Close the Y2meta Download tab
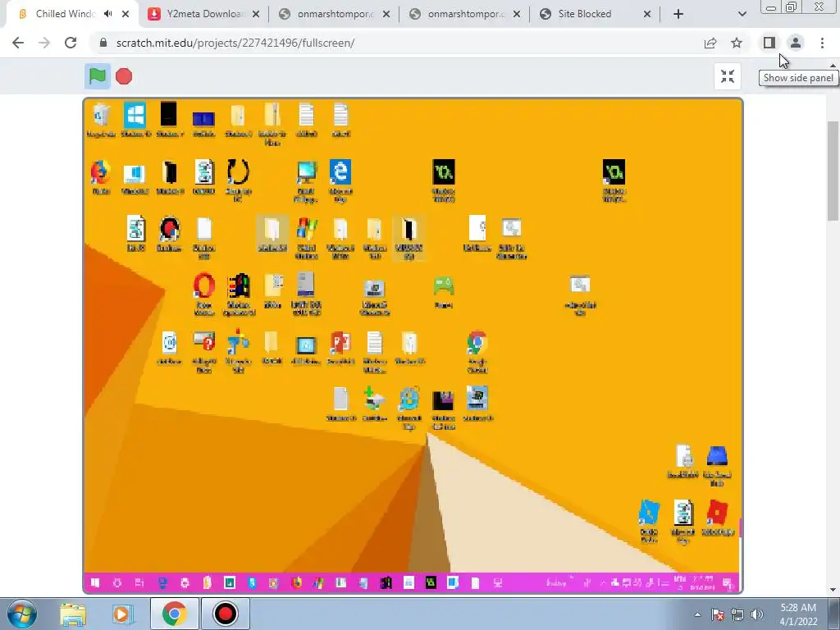This screenshot has height=630, width=840. (256, 14)
